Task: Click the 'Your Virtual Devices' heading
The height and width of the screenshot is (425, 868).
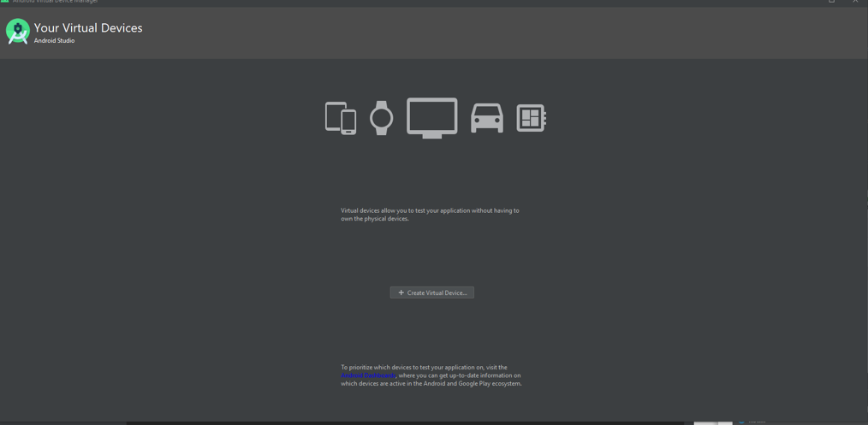Action: (x=88, y=28)
